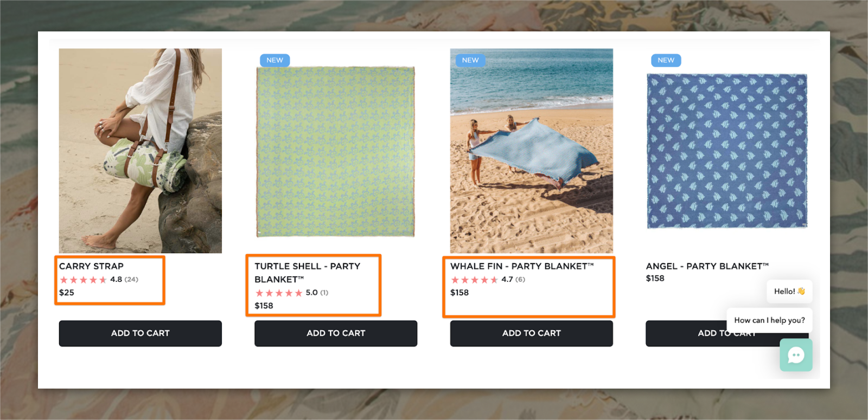Click the NEW badge on Turtle Shell blanket

(x=275, y=60)
